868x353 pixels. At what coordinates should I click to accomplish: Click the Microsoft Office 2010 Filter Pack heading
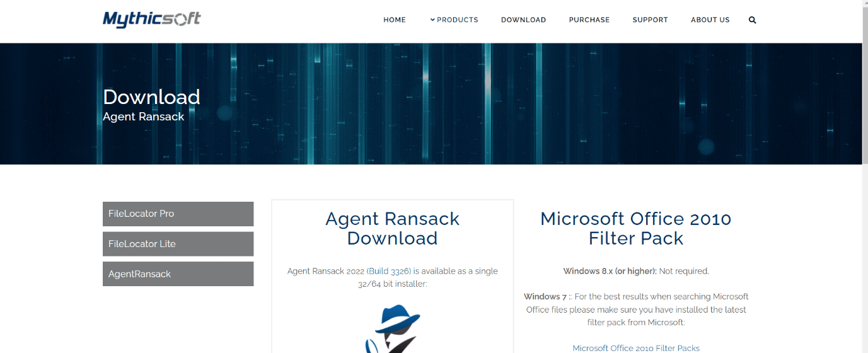(636, 228)
